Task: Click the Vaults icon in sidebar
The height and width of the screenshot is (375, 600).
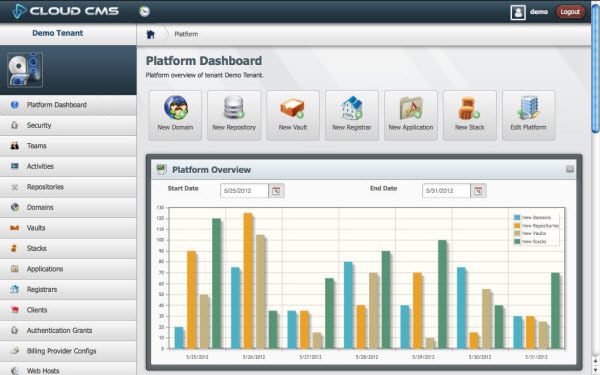Action: point(15,228)
